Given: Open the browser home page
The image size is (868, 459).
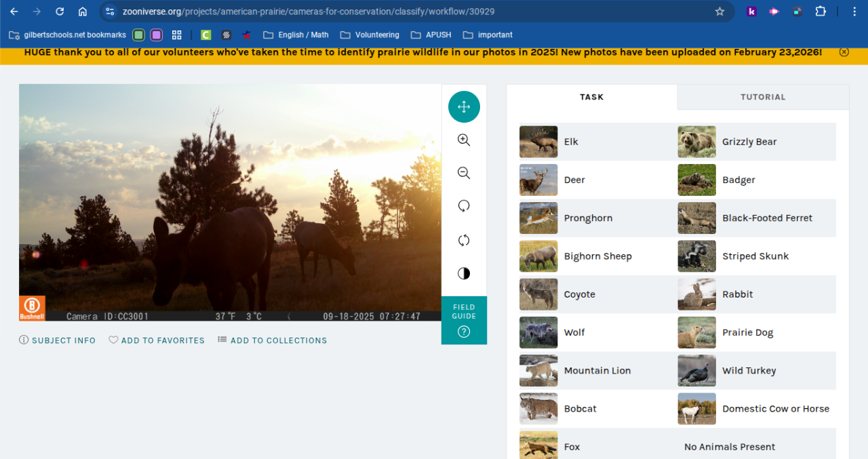Looking at the screenshot, I should [83, 12].
